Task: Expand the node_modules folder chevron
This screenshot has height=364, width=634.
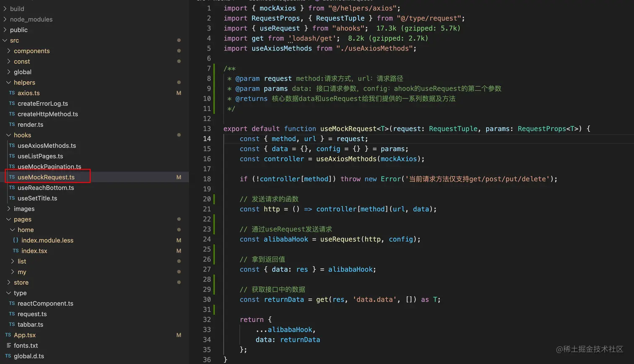Action: [x=5, y=19]
